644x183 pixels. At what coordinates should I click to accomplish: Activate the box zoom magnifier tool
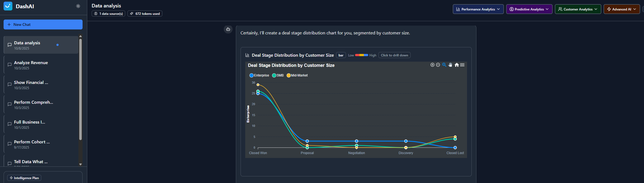click(444, 65)
